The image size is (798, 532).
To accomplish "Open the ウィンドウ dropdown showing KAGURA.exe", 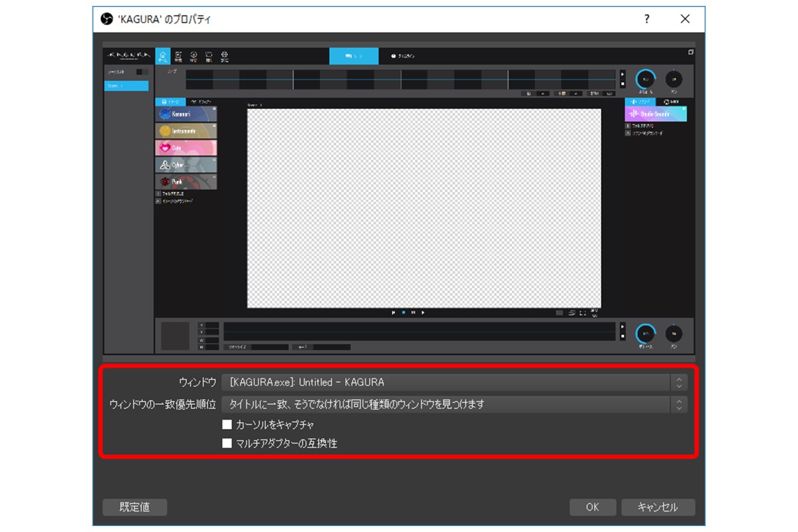I will [454, 382].
